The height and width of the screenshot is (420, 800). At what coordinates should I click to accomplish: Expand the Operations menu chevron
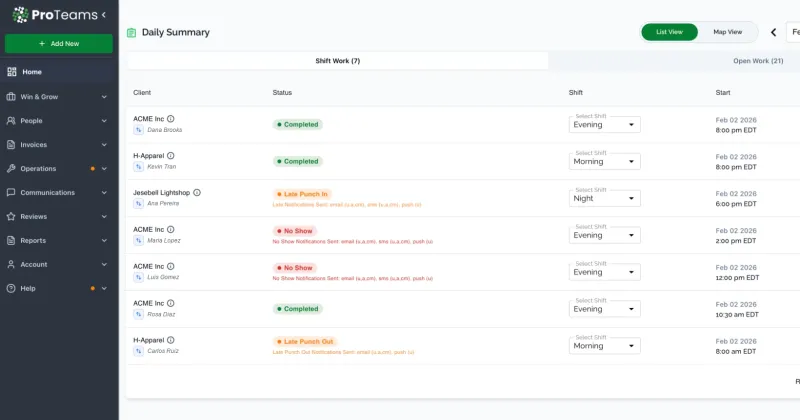[104, 168]
